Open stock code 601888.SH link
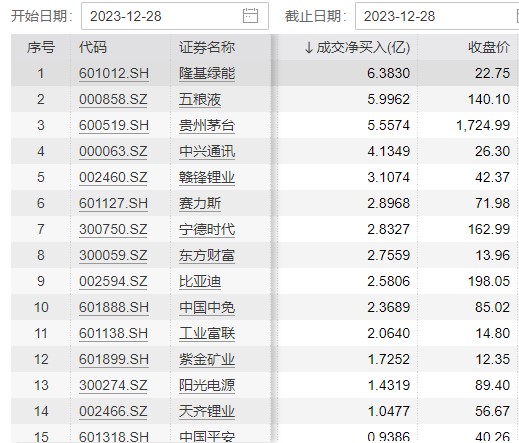The image size is (519, 443). coord(114,307)
